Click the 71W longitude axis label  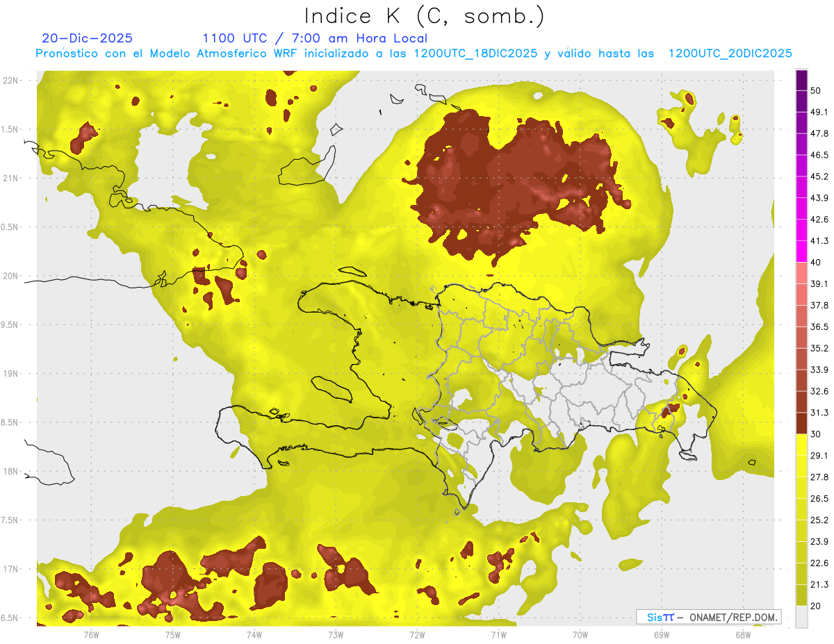[x=498, y=635]
